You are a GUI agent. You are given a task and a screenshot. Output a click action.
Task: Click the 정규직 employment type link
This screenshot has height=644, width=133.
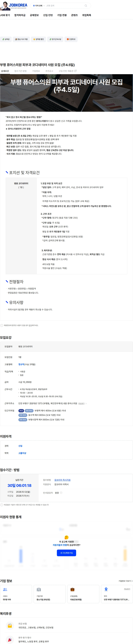coord(21,364)
